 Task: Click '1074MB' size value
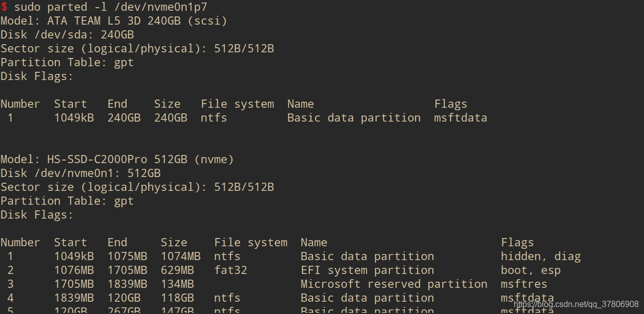181,257
